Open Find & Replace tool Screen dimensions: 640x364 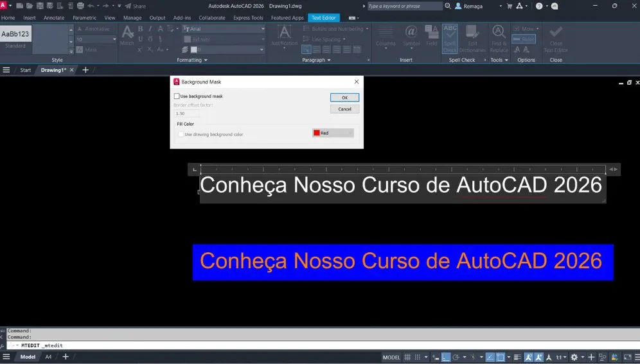tap(499, 39)
